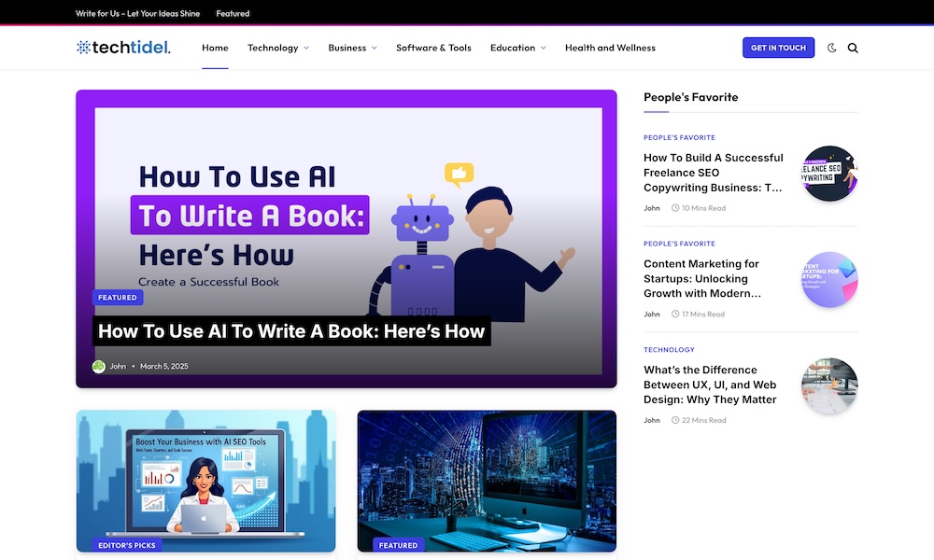
Task: Expand the Education dropdown menu
Action: [x=517, y=48]
